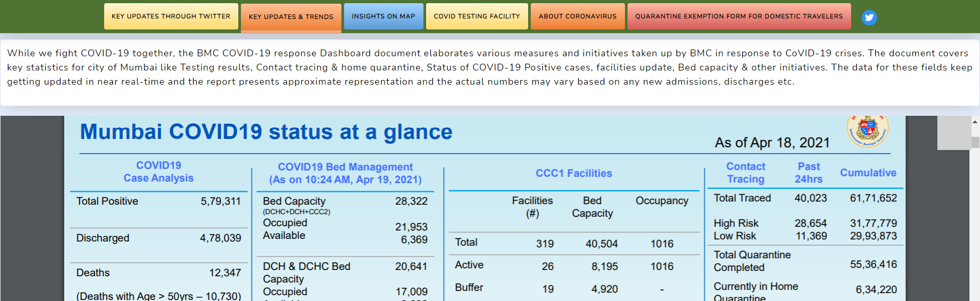980x301 pixels.
Task: Click the COVID19 Bed Management header
Action: [345, 173]
